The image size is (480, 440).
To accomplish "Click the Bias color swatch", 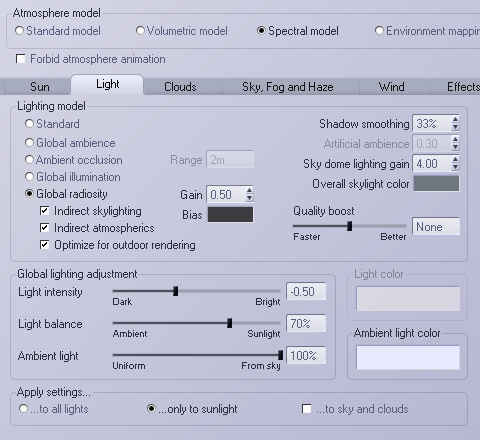I will [230, 214].
